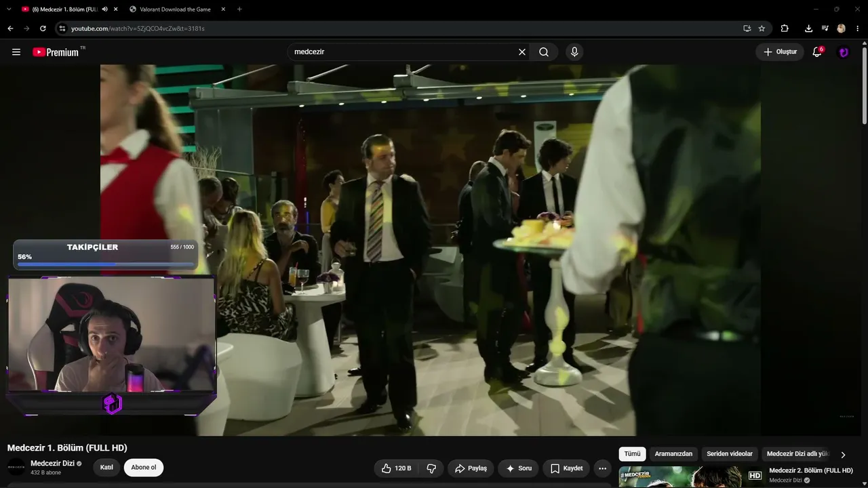Select the youtube.com address bar URL
This screenshot has width=868, height=488.
138,28
